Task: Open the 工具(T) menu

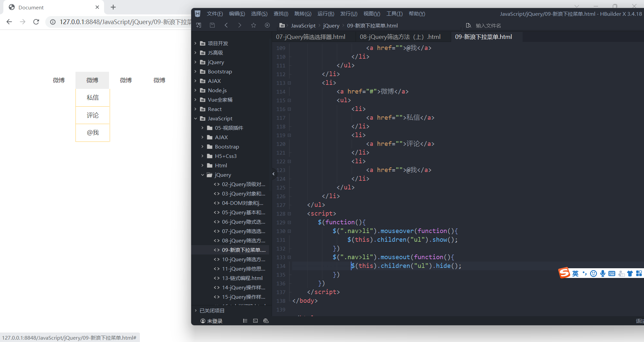Action: pyautogui.click(x=394, y=14)
